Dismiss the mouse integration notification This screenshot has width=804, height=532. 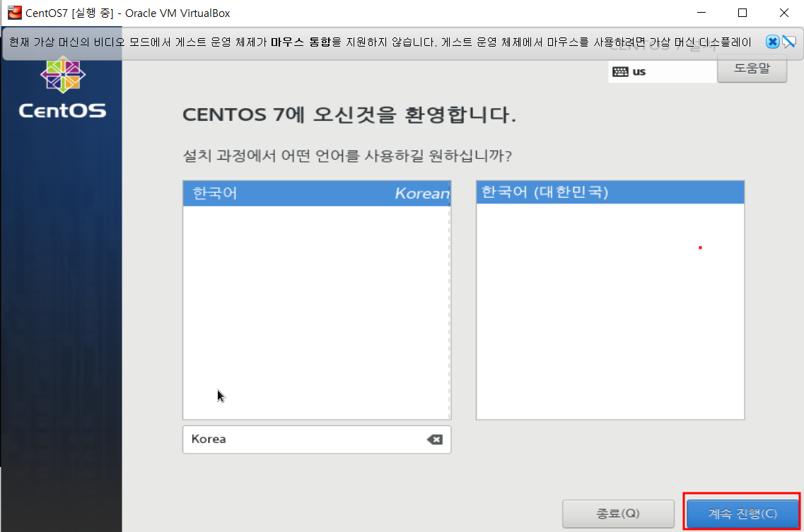(x=772, y=42)
